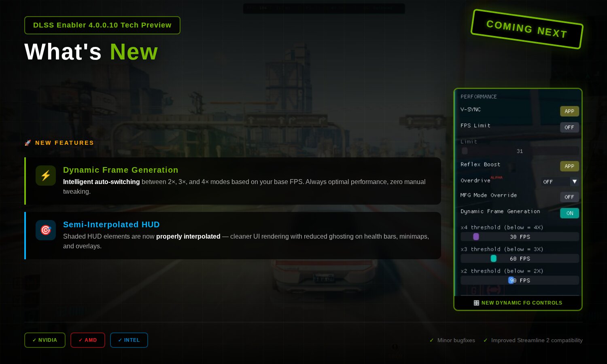Click the Limit value field showing 31
The image size is (607, 364).
coord(520,151)
